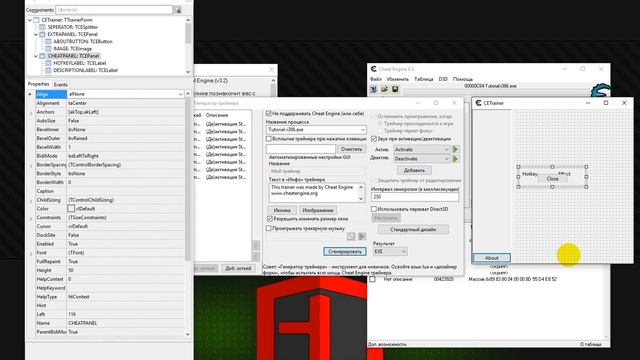Select the Height property row value 50

(x=125, y=270)
